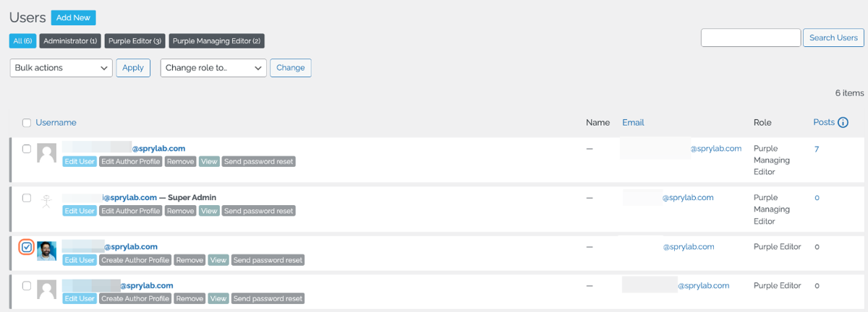868x312 pixels.
Task: Open the Bulk actions dropdown
Action: 61,68
